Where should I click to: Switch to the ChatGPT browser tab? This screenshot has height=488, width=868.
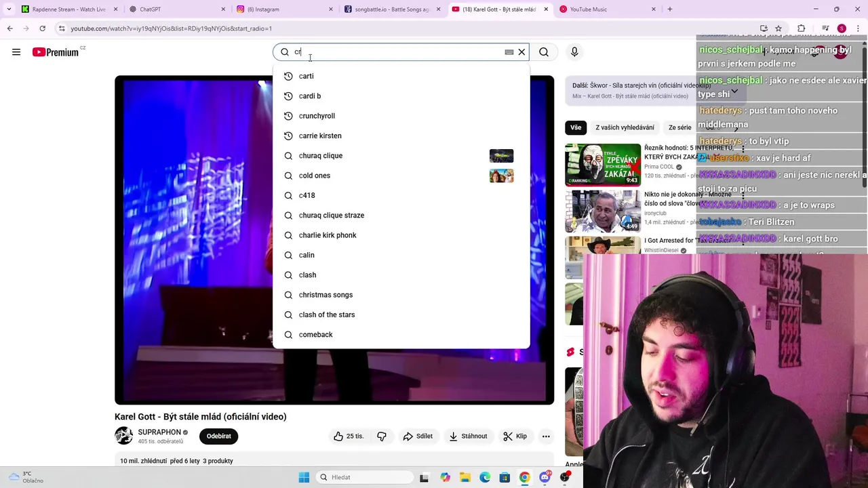tap(178, 9)
